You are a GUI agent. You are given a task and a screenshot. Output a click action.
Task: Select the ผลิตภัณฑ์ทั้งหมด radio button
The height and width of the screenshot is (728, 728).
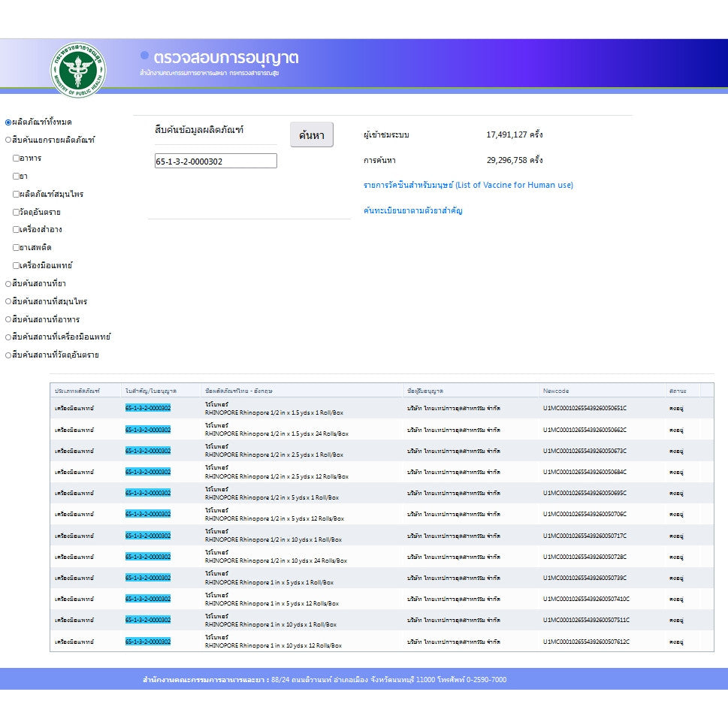[x=8, y=122]
